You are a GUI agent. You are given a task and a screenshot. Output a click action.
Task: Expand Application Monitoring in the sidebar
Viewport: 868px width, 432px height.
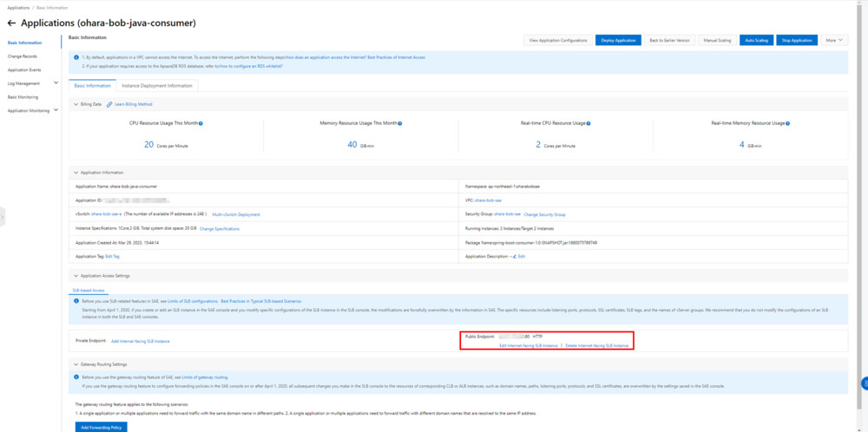click(x=56, y=111)
